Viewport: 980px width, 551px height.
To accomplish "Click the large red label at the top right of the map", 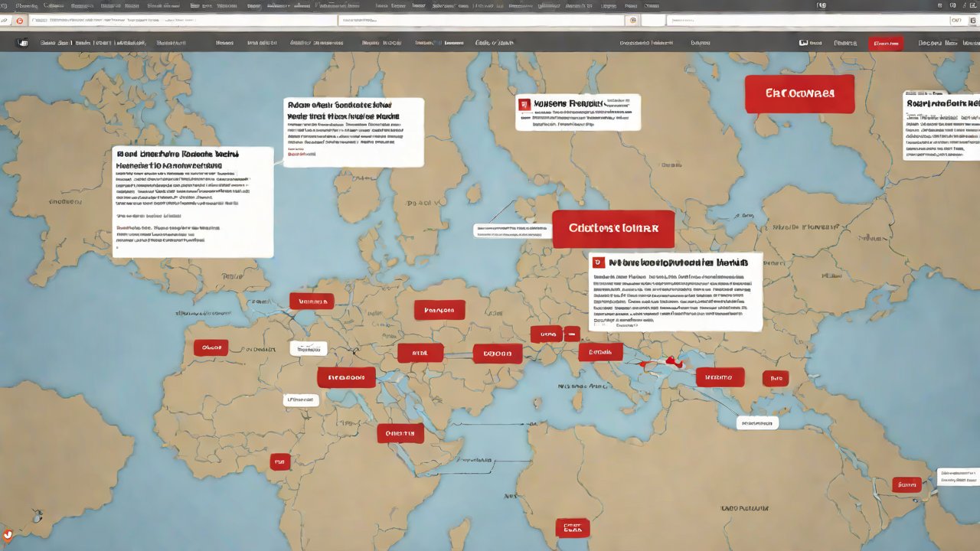I will coord(799,94).
